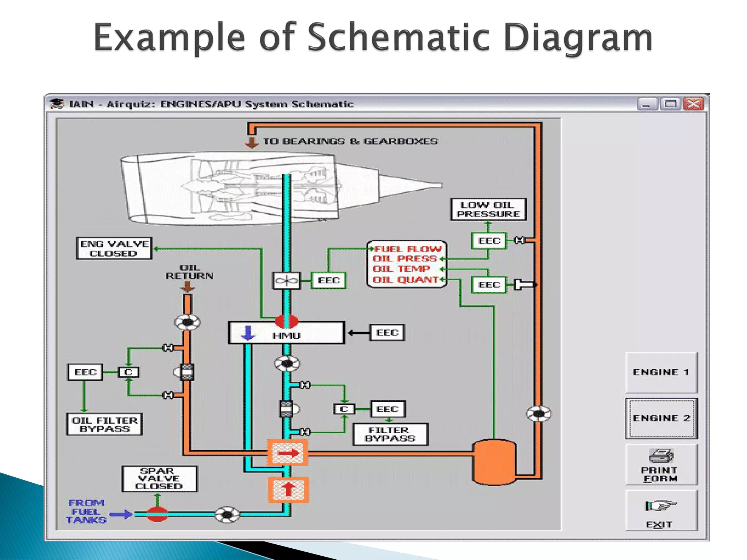Click the FUEL FLOW readout label
The image size is (747, 560).
click(x=408, y=249)
